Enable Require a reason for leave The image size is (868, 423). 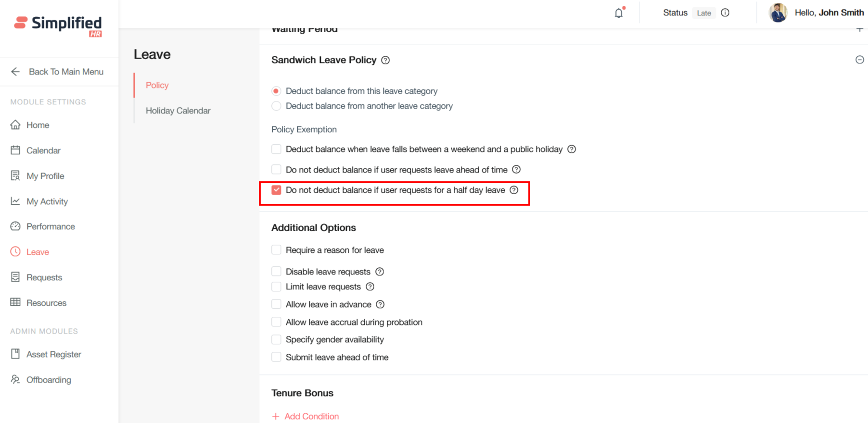click(276, 250)
